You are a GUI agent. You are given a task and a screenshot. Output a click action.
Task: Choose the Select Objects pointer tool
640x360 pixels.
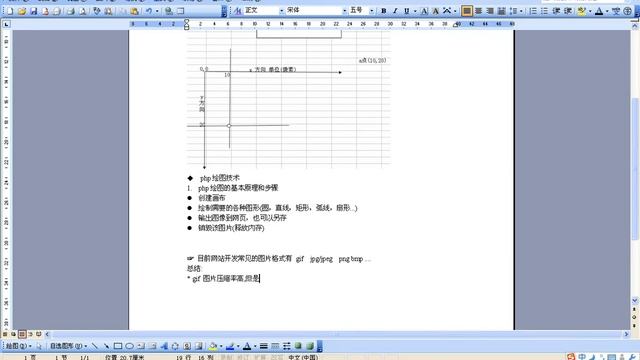[39, 346]
